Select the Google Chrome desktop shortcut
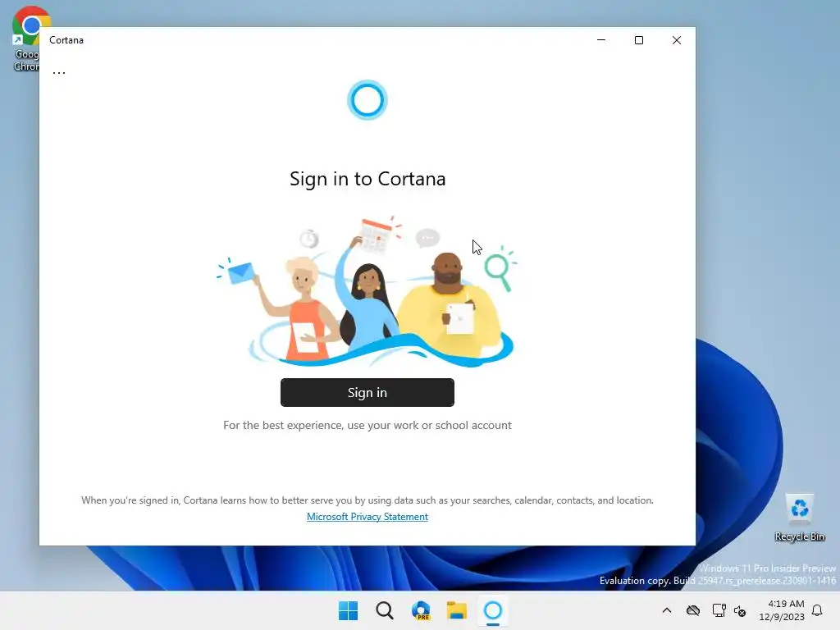Screen dimensions: 840x630 [x=25, y=39]
